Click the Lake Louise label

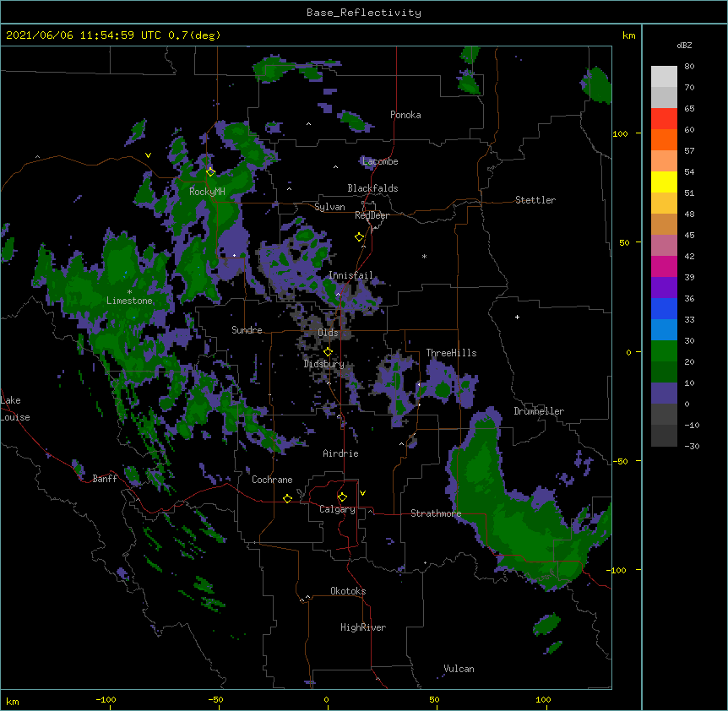pyautogui.click(x=15, y=409)
